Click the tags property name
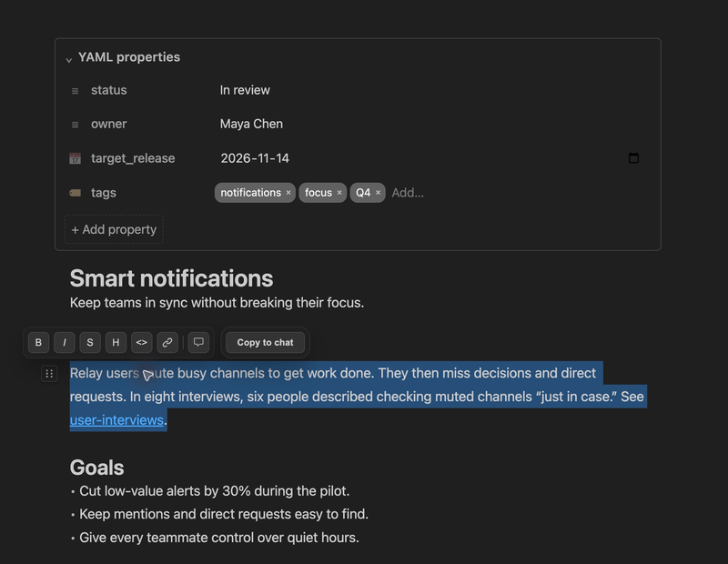 tap(104, 193)
